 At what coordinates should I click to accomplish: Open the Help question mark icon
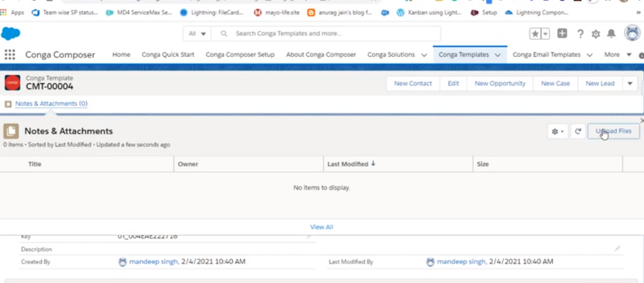click(x=580, y=34)
